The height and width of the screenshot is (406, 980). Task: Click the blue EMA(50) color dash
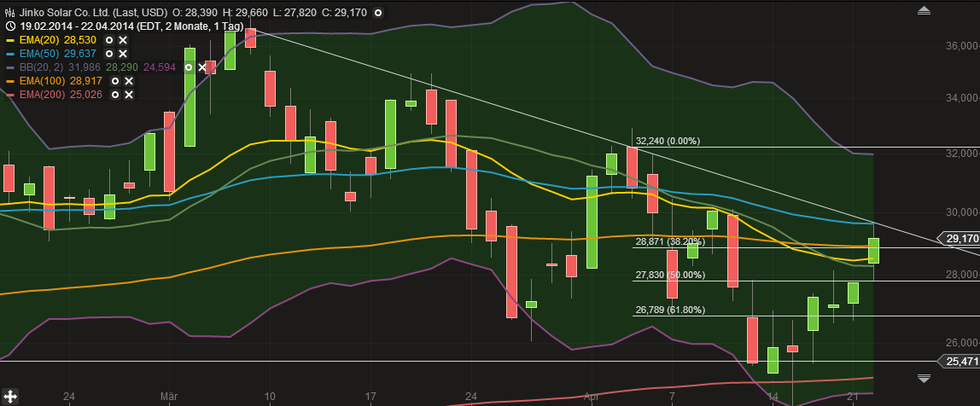(x=9, y=54)
